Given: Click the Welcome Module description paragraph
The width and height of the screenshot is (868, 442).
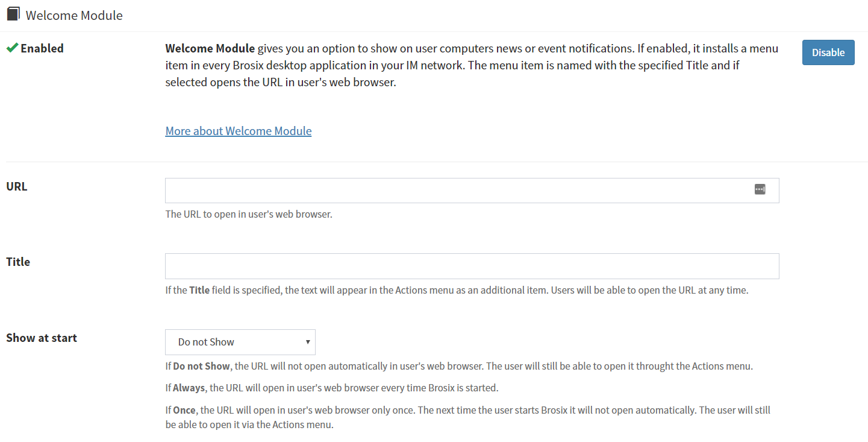Looking at the screenshot, I should pos(472,65).
